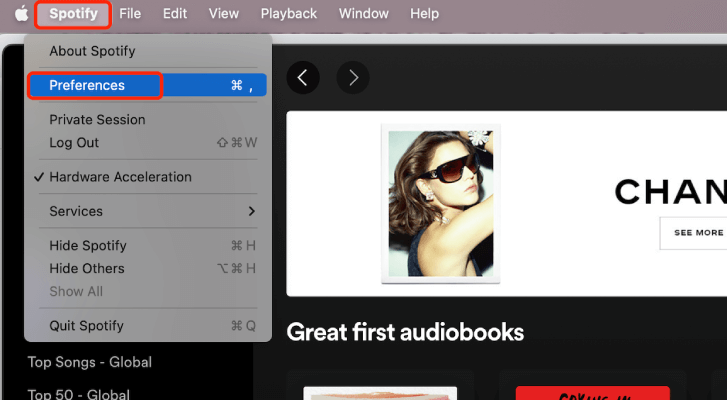Select Hide Others

coord(87,269)
